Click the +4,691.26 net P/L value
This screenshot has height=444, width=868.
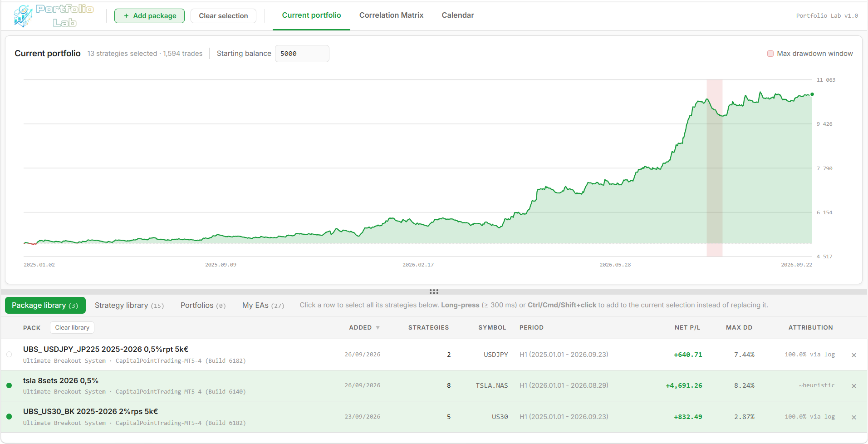tap(684, 386)
